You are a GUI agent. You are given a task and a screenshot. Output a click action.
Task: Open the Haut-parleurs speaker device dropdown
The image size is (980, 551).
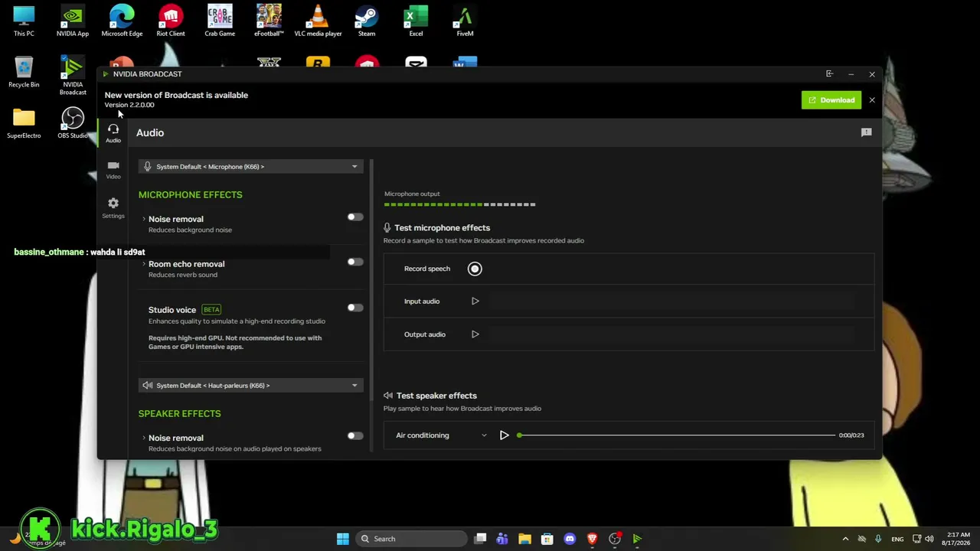click(251, 385)
